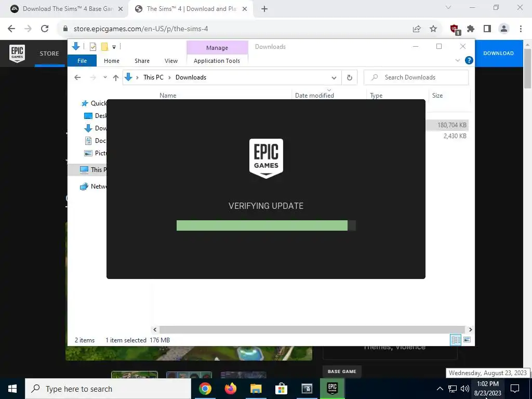532x399 pixels.
Task: Click the File Explorer back arrow
Action: point(77,77)
